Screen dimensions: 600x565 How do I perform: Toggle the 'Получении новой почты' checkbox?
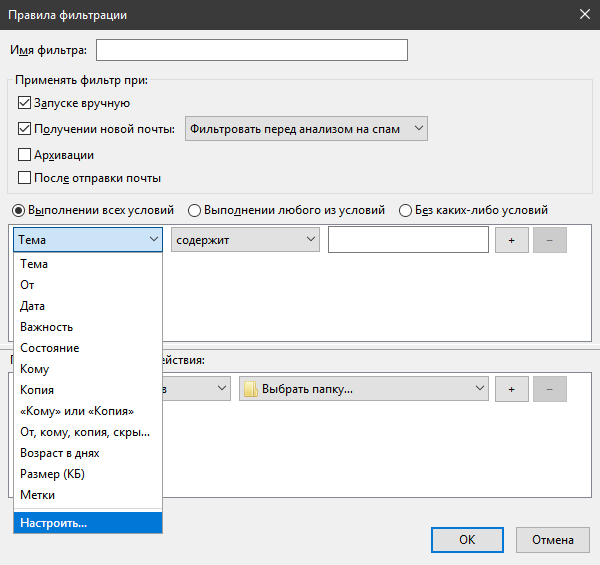[x=25, y=129]
